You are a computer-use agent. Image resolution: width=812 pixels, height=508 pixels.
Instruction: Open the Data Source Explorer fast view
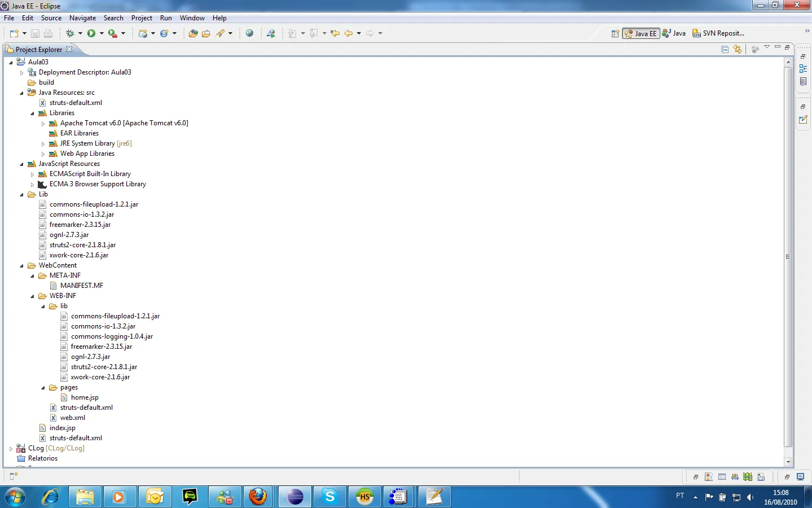point(748,477)
